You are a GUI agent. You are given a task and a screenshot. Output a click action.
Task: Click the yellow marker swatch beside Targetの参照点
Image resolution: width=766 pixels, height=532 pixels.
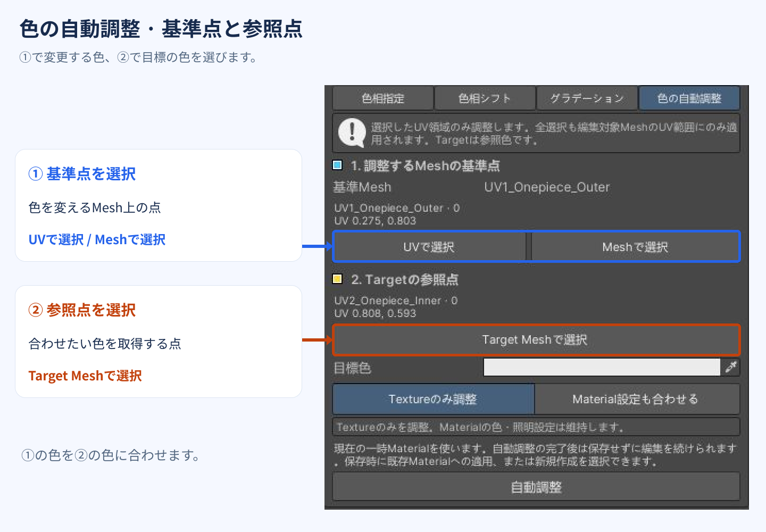click(x=337, y=279)
